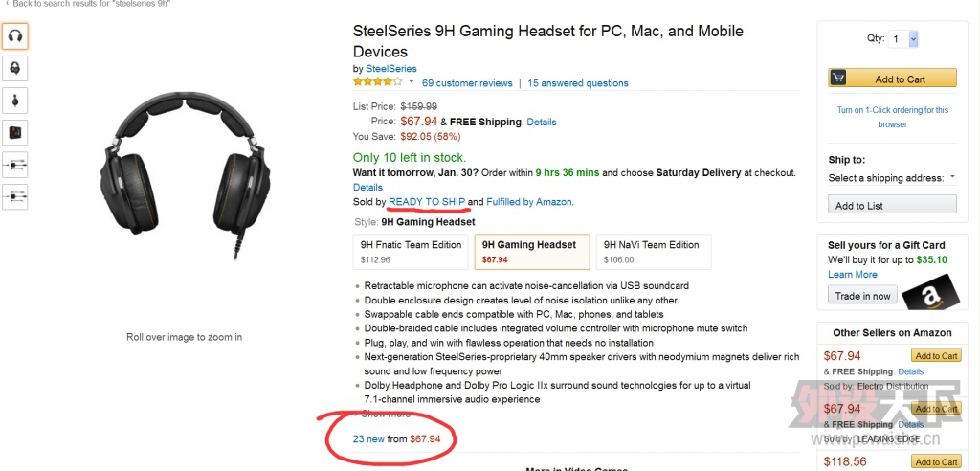This screenshot has width=980, height=471.
Task: Turn on 1-Click ordering for this browser
Action: (x=892, y=117)
